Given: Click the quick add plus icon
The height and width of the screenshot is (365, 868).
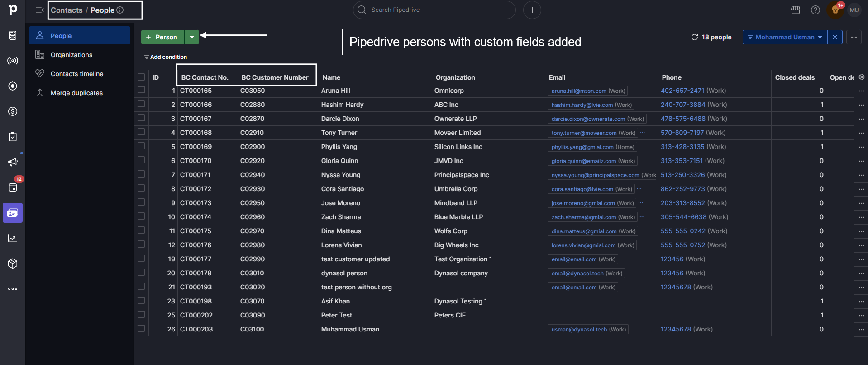Looking at the screenshot, I should [532, 10].
